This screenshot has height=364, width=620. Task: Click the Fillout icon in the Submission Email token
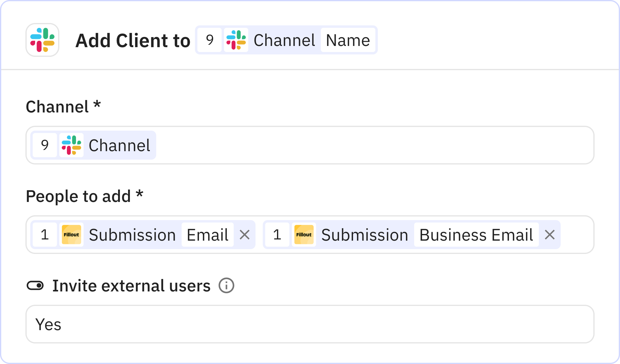pos(71,235)
